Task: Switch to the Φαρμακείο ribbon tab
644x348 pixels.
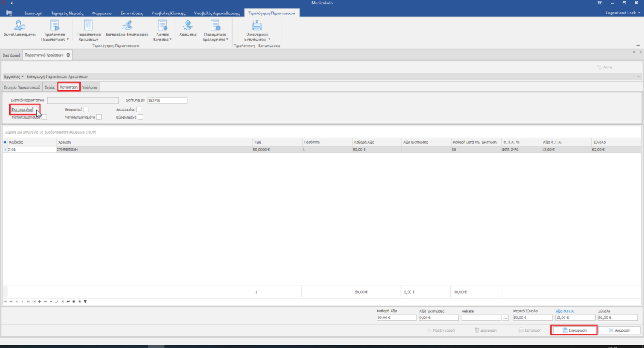Action: point(103,13)
